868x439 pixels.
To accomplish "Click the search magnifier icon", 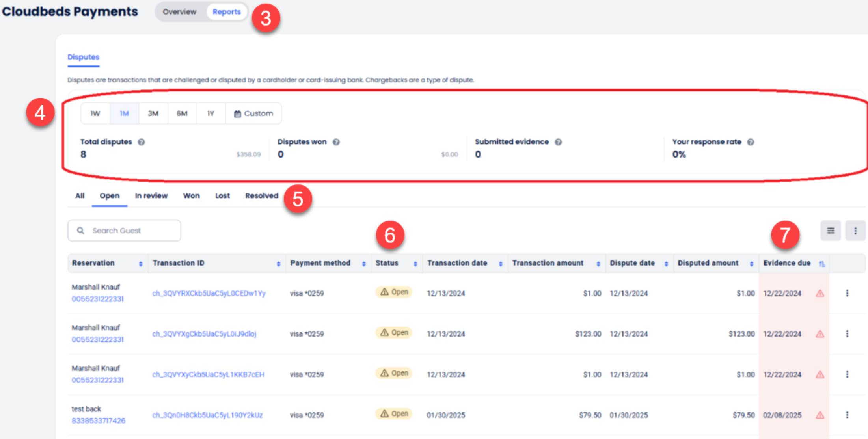I will (x=80, y=231).
